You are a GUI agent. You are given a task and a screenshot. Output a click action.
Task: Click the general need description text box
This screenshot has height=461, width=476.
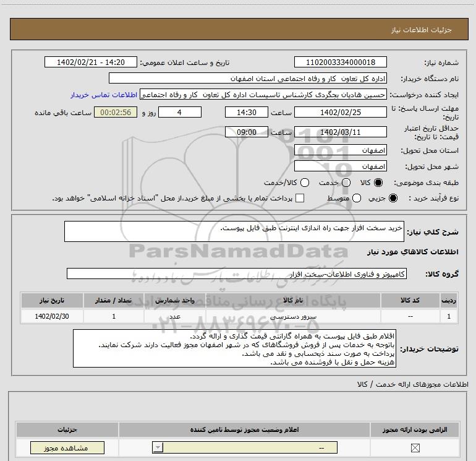pos(234,231)
